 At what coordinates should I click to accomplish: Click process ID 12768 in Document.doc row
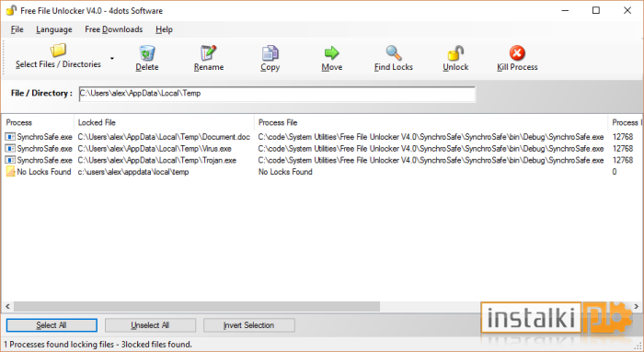pyautogui.click(x=623, y=137)
